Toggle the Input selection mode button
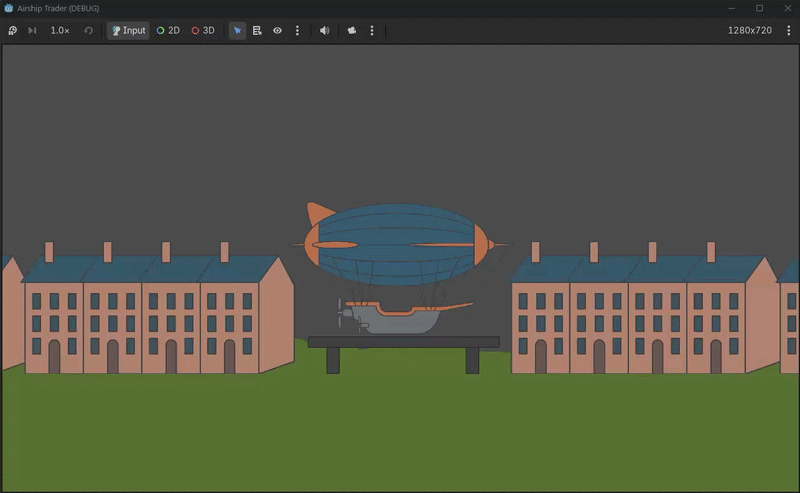This screenshot has height=493, width=800. (x=129, y=31)
